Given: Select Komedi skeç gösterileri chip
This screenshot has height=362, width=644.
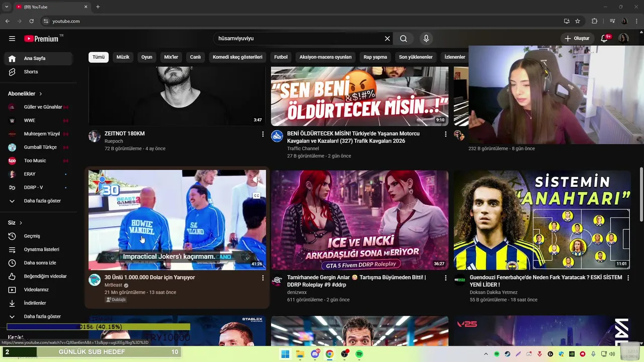Looking at the screenshot, I should pyautogui.click(x=237, y=57).
